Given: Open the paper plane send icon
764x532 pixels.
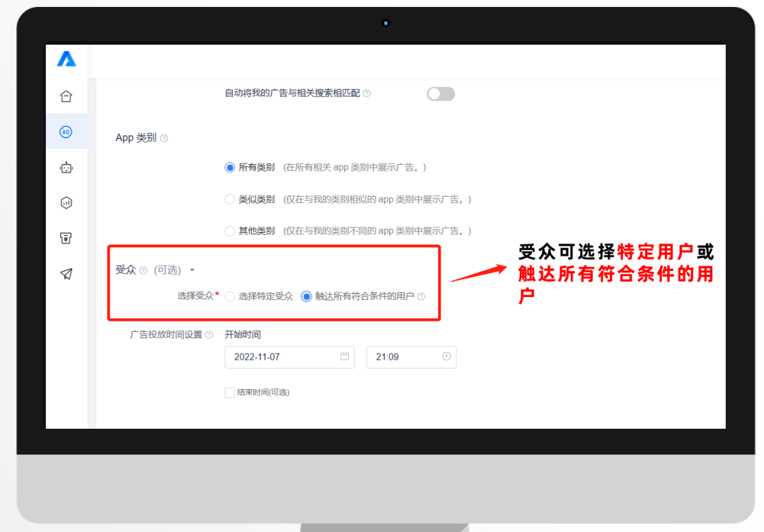Looking at the screenshot, I should tap(66, 274).
